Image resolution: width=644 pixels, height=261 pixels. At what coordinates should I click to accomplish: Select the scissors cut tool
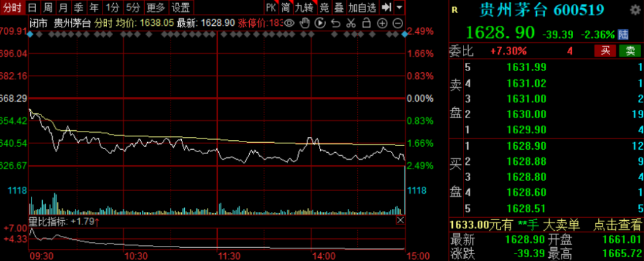351,23
